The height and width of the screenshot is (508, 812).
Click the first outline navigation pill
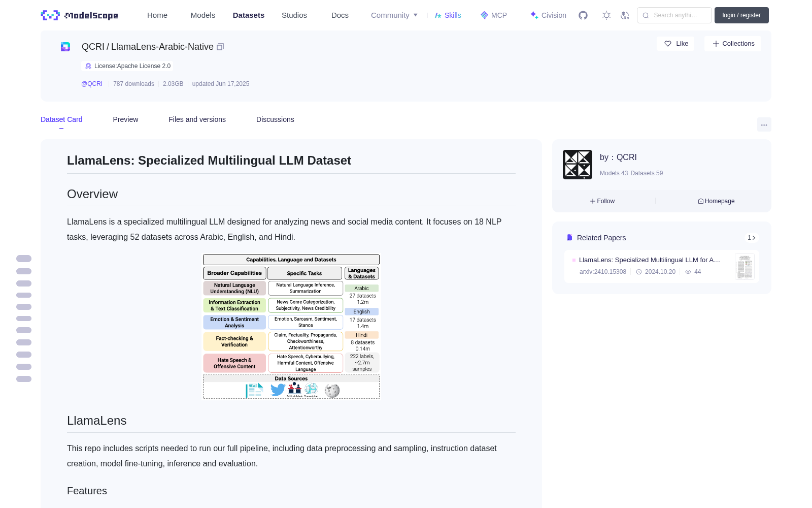(24, 259)
